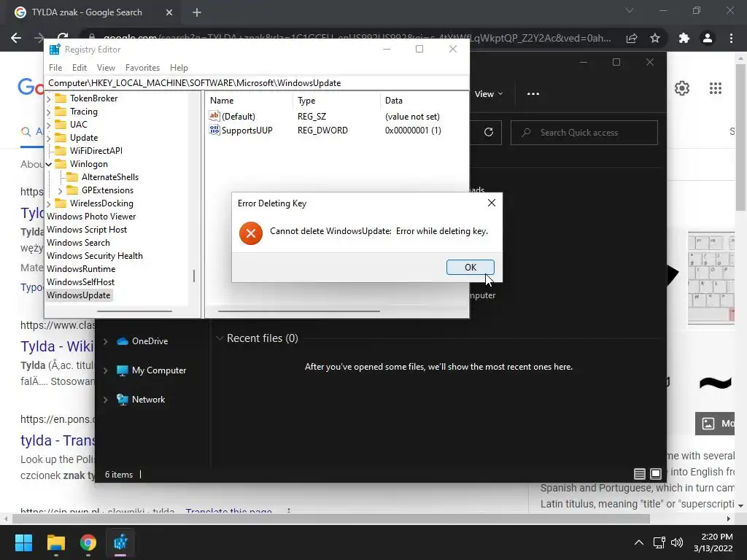Expand OneDrive in Explorer sidebar
The height and width of the screenshot is (560, 747).
105,341
